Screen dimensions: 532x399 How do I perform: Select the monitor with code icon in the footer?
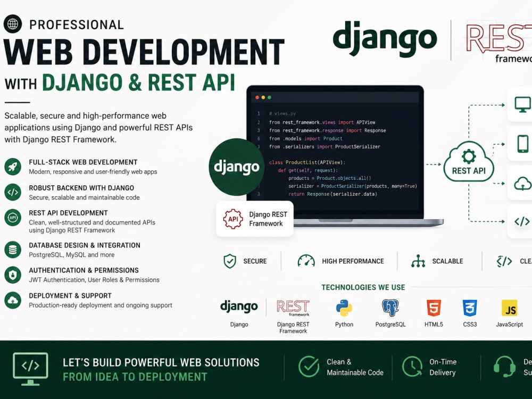30,369
